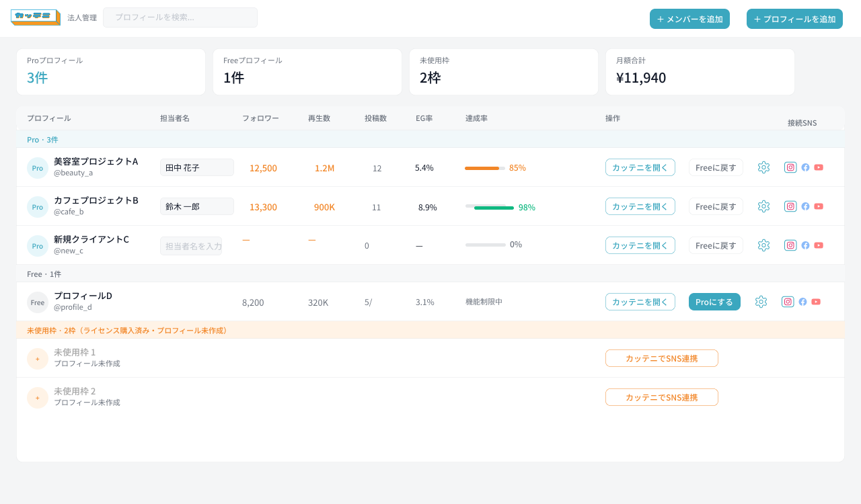Click the 接続SNS column header

click(x=802, y=123)
